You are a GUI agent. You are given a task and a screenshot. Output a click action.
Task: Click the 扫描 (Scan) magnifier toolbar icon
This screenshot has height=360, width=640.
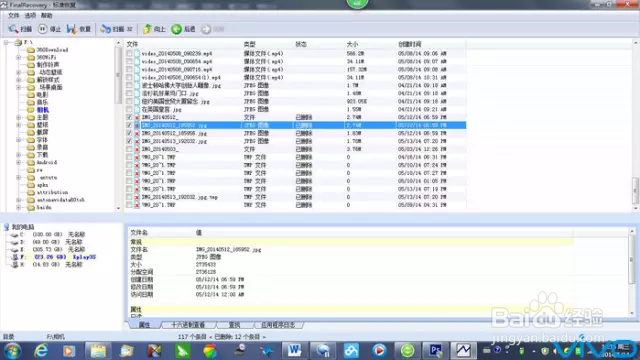click(13, 29)
